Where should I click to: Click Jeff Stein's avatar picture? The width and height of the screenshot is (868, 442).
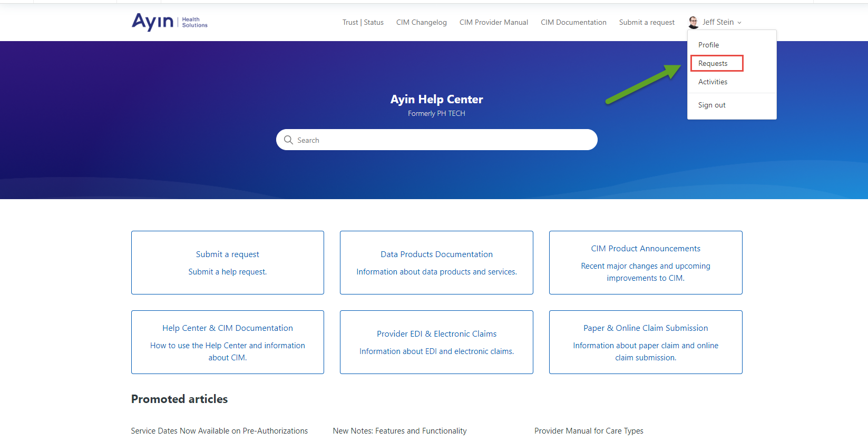click(x=694, y=22)
